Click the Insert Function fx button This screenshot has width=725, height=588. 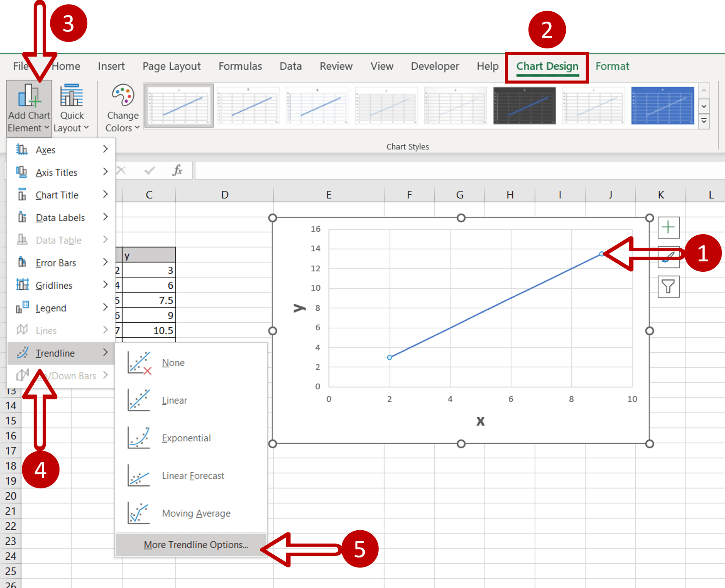click(177, 170)
